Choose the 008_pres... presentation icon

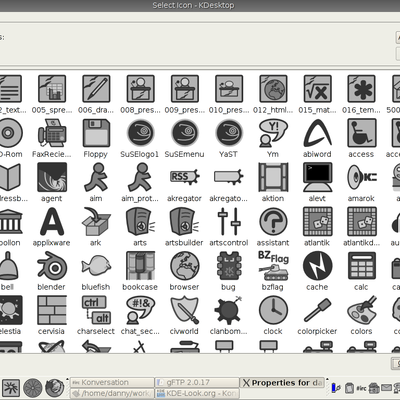(x=140, y=89)
